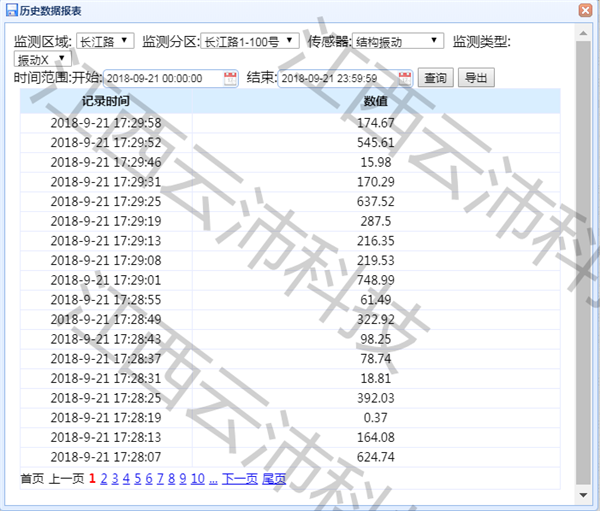Open the 监测分区 dropdown 长江路1-100号

(x=249, y=41)
